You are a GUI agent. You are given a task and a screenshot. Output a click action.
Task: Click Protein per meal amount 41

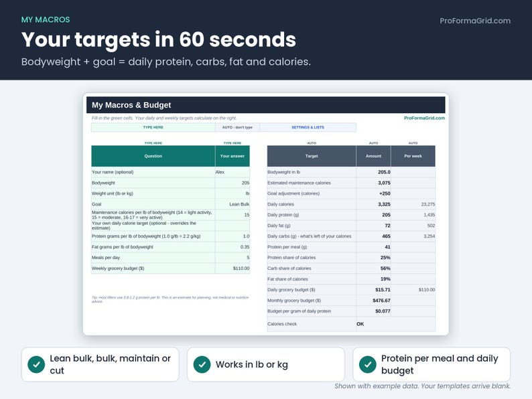point(374,247)
